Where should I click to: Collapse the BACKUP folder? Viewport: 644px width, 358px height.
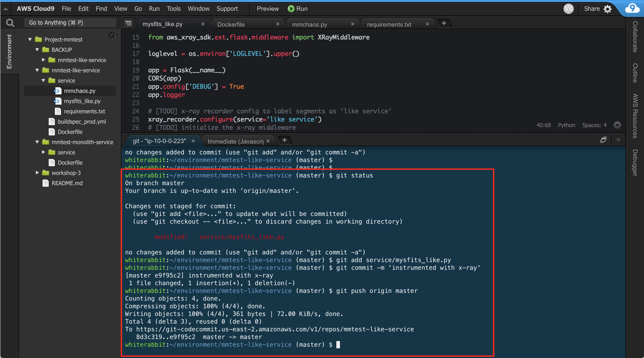point(37,50)
